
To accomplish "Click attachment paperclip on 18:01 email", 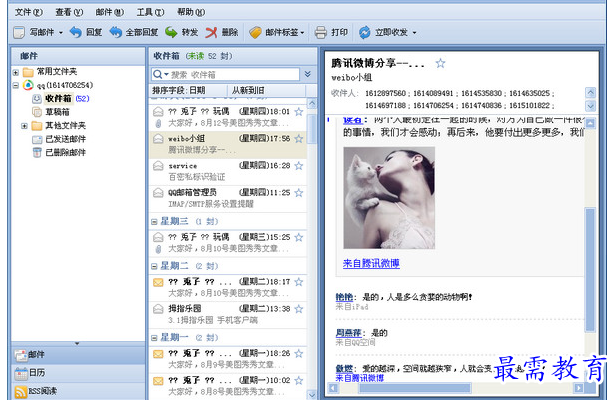I will (x=158, y=124).
